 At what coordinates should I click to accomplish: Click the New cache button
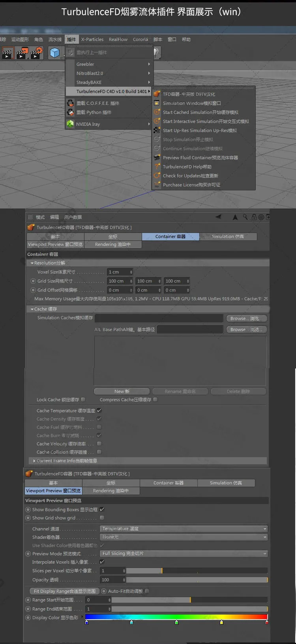122,391
